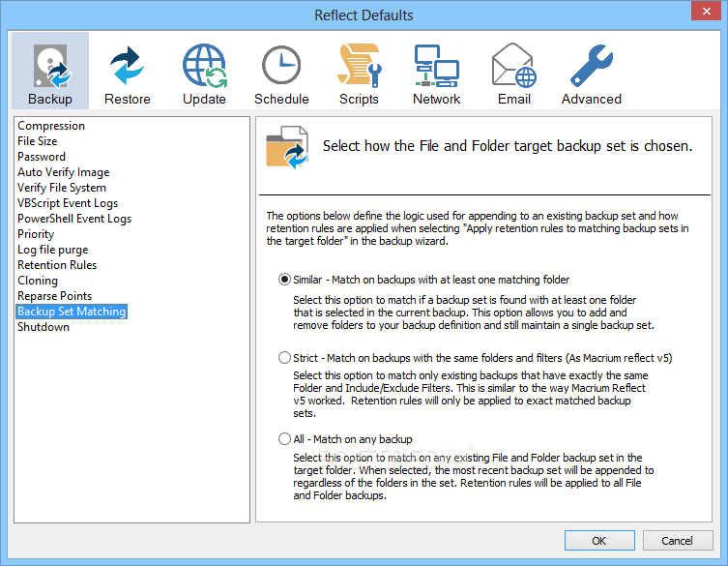Select Compression in the settings list
Screen dimensions: 728x566
pos(51,126)
